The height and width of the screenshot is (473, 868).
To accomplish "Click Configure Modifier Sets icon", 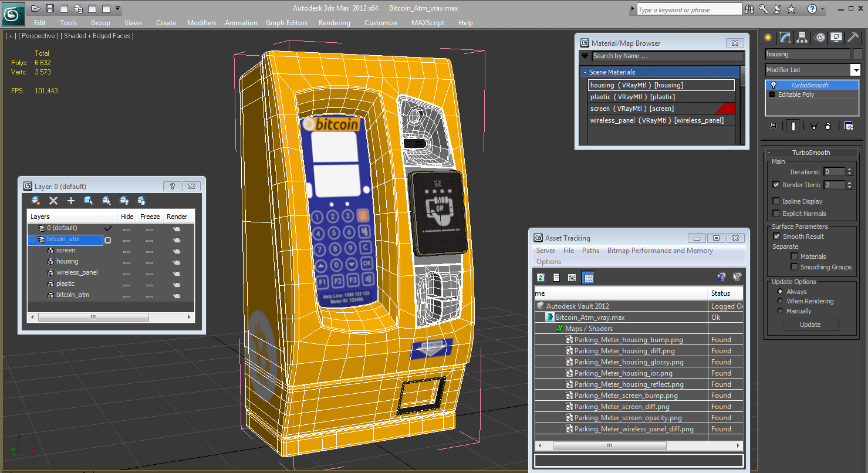I will [x=849, y=126].
